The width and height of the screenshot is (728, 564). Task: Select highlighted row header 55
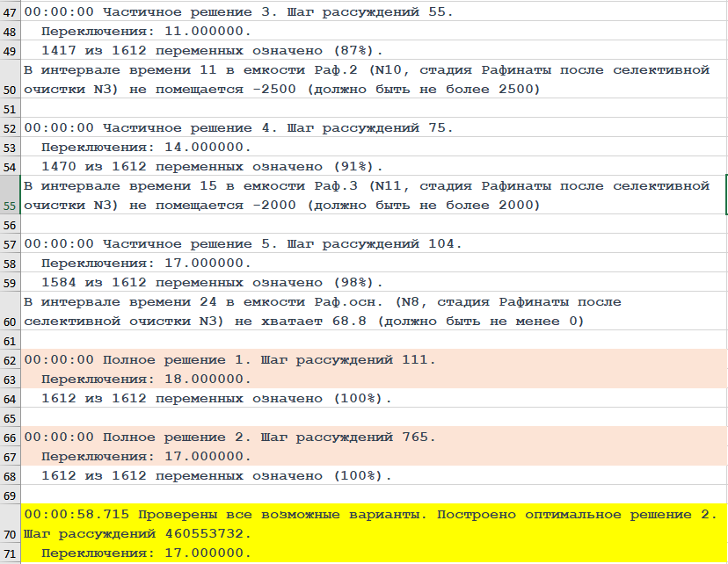click(11, 205)
